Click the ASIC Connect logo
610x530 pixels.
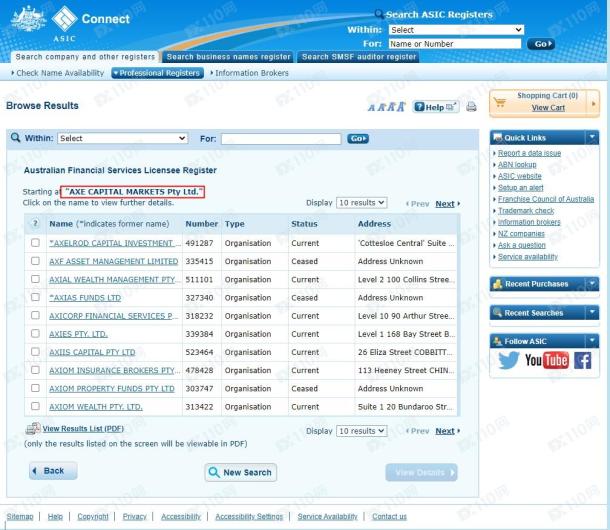pyautogui.click(x=71, y=23)
